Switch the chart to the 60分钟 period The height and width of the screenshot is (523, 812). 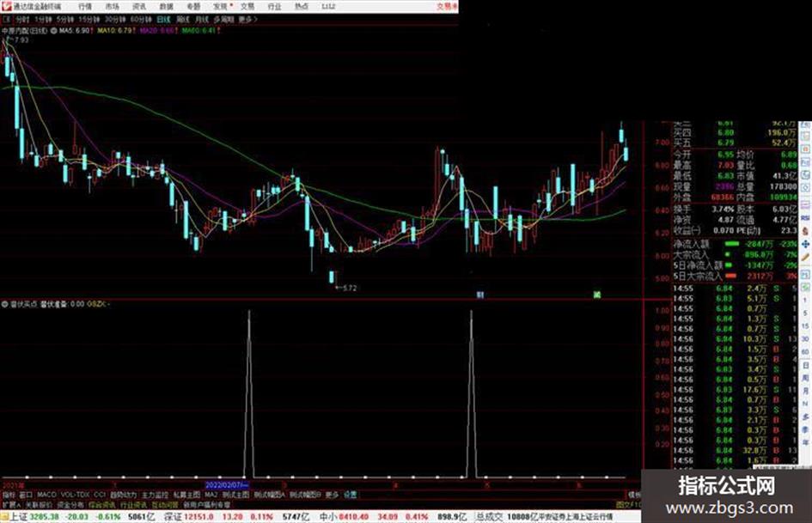coord(141,20)
